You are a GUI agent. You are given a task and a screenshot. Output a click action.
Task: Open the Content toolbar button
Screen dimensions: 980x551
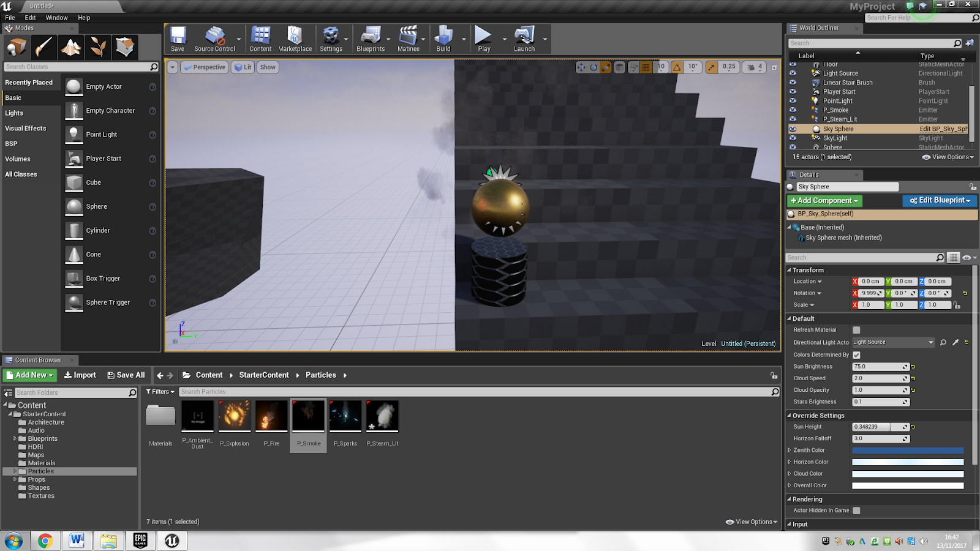pos(260,39)
